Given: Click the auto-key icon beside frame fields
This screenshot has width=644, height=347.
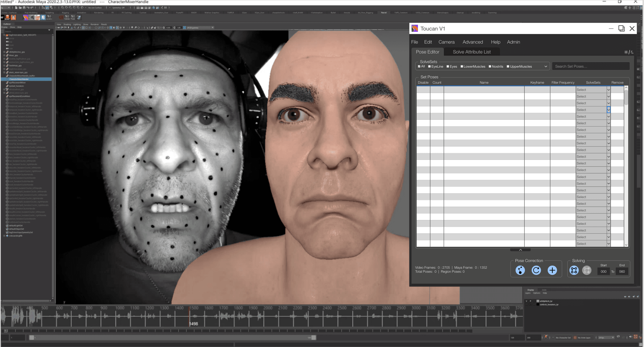Looking at the screenshot, I should [x=546, y=337].
